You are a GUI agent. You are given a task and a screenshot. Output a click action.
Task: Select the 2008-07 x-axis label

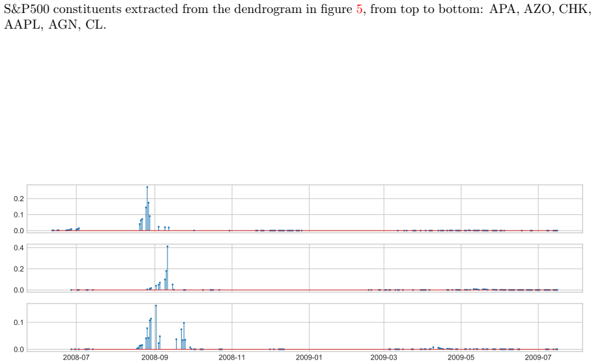(x=76, y=357)
